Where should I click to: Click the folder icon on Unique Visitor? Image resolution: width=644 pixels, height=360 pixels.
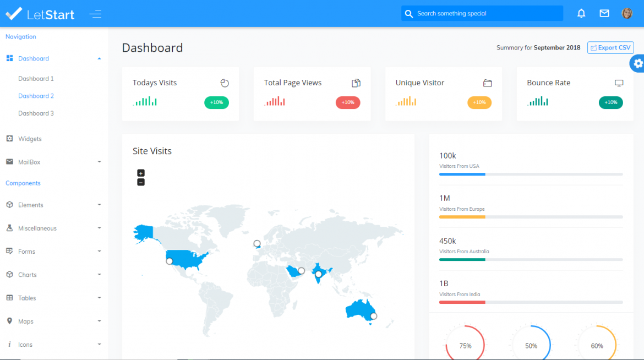point(487,83)
